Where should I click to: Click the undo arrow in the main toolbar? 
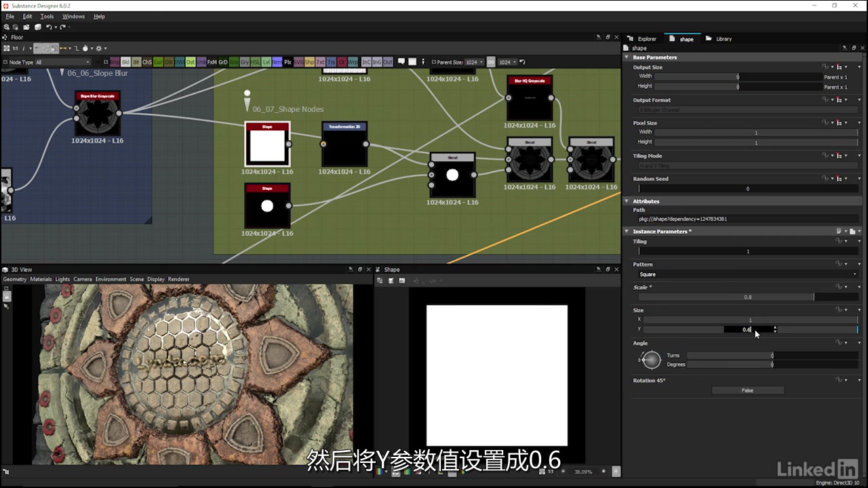click(49, 27)
